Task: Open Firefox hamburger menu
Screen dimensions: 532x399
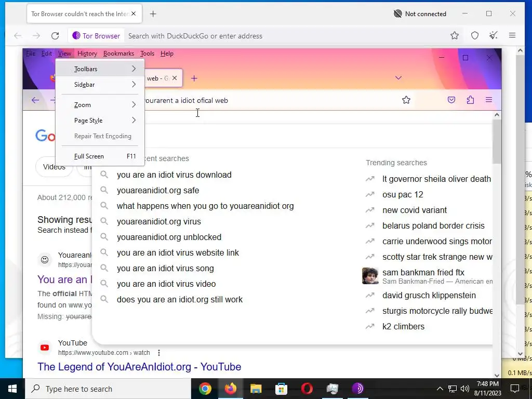Action: [489, 100]
